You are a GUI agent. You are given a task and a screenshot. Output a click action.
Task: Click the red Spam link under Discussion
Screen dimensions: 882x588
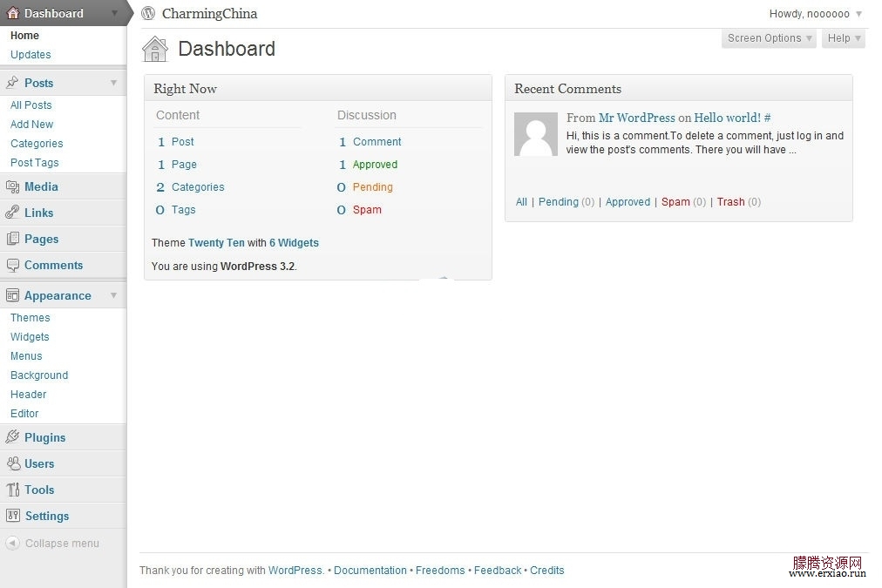tap(367, 210)
